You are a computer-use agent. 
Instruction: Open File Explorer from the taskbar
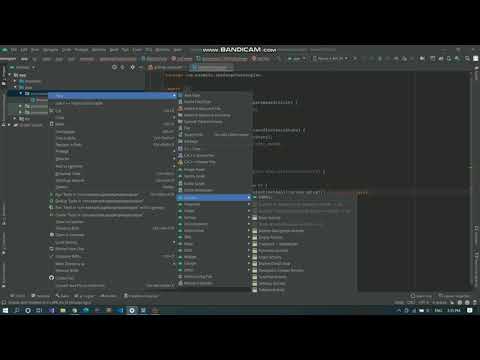63,311
